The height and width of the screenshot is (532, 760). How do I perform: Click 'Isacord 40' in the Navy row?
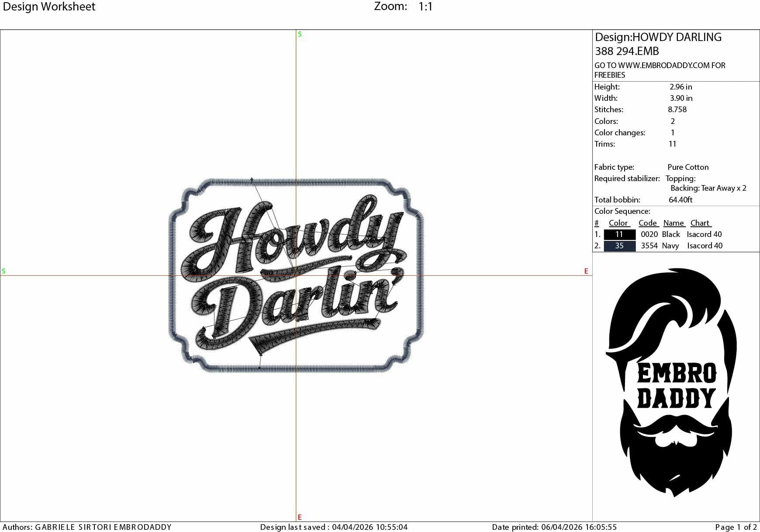[x=705, y=246]
